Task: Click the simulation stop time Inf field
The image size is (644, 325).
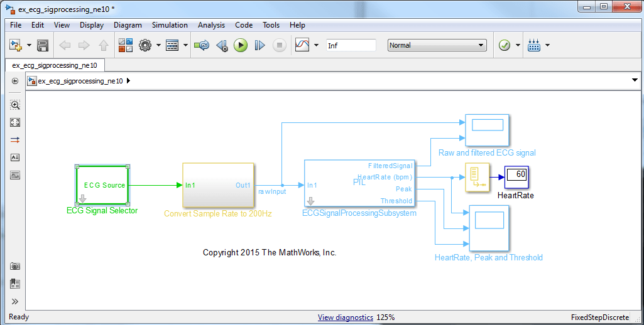Action: point(351,45)
